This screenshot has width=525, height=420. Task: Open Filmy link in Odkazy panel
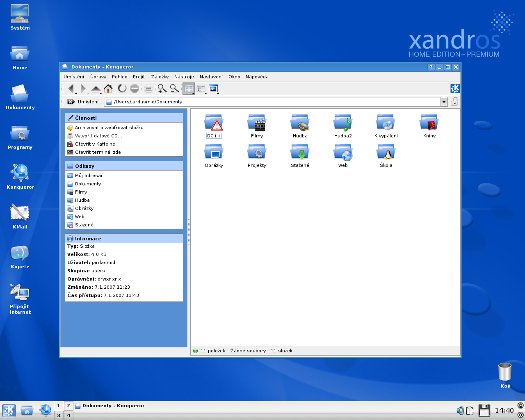coord(81,192)
